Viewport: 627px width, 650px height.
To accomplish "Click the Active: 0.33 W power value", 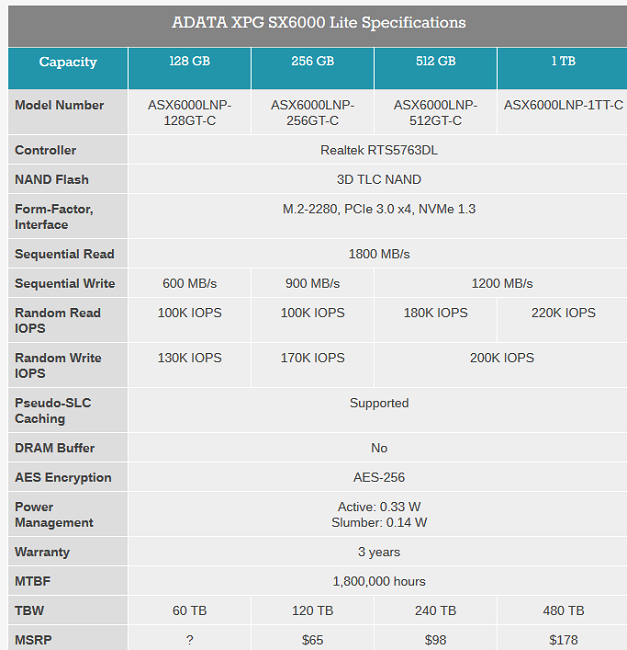I will coord(379,507).
